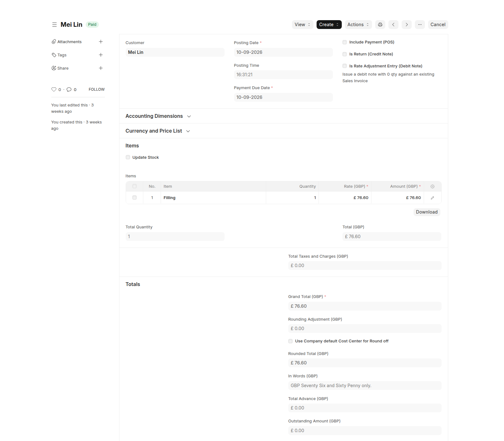Click the Download button
Viewport: 504px width, 441px height.
pyautogui.click(x=427, y=212)
